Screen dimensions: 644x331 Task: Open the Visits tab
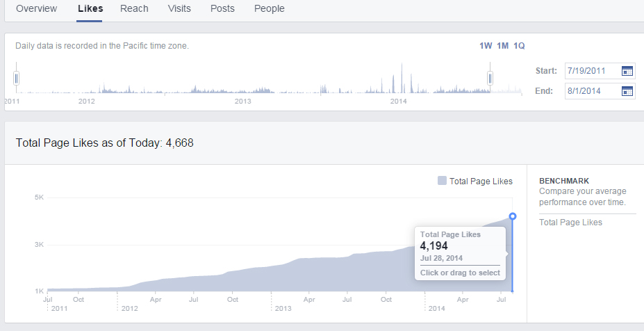coord(179,9)
